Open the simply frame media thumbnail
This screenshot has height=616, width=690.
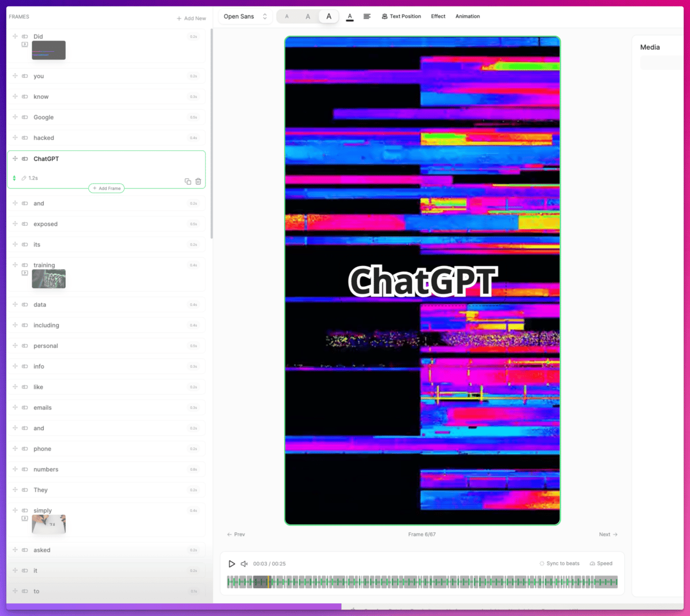[x=49, y=524]
